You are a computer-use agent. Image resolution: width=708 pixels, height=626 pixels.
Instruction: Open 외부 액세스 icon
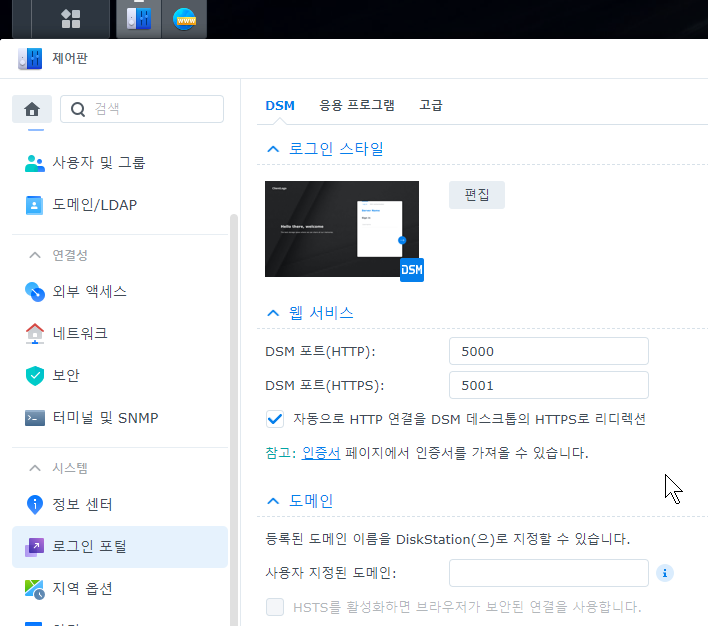[x=35, y=292]
